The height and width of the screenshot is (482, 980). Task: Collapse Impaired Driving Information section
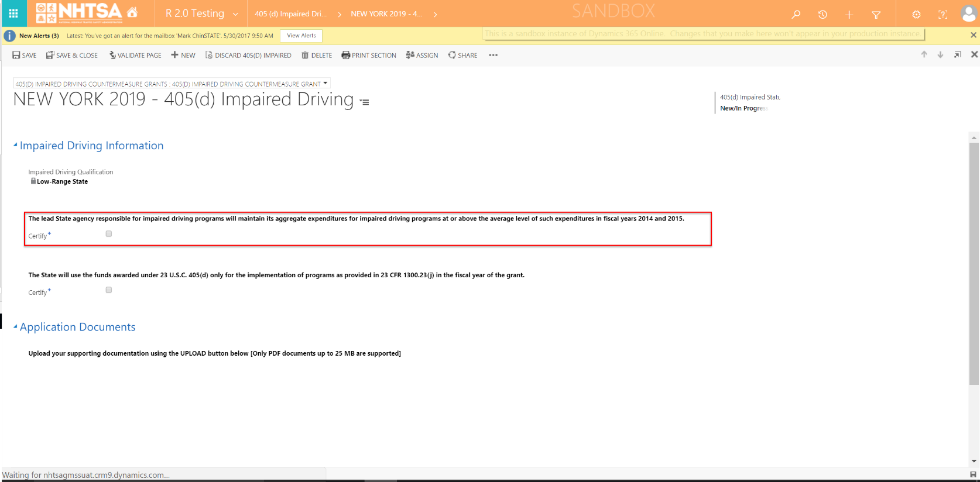pyautogui.click(x=15, y=145)
